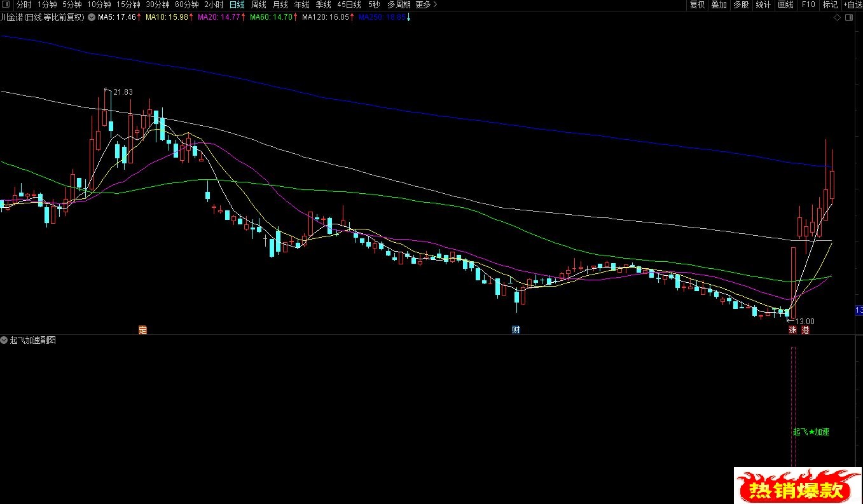
Task: Select the 30分钟 period
Action: coord(158,4)
